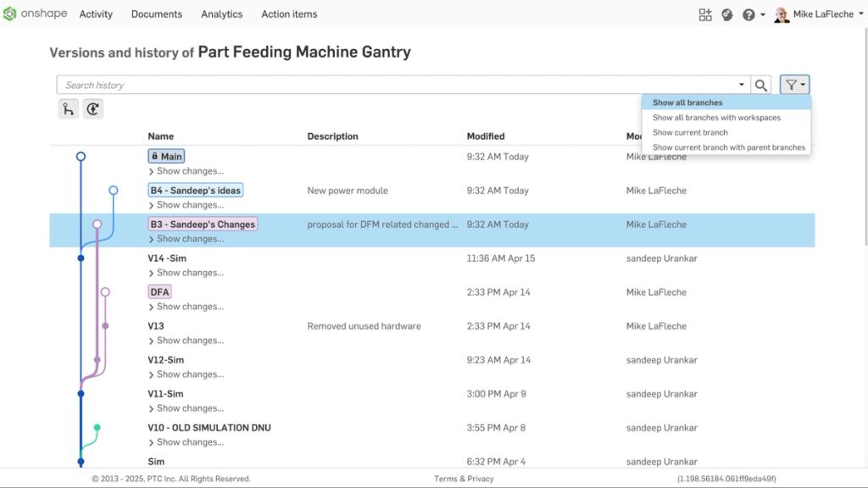The image size is (868, 488).
Task: Click the restore history icon next to it
Action: [92, 108]
